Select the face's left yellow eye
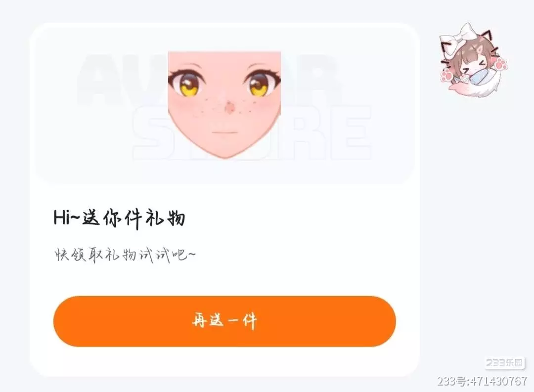The image size is (534, 392). click(x=187, y=84)
